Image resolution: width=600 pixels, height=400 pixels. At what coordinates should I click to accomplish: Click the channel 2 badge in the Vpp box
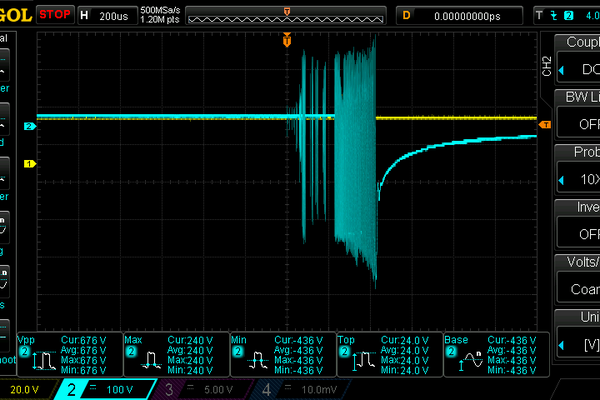(x=24, y=351)
